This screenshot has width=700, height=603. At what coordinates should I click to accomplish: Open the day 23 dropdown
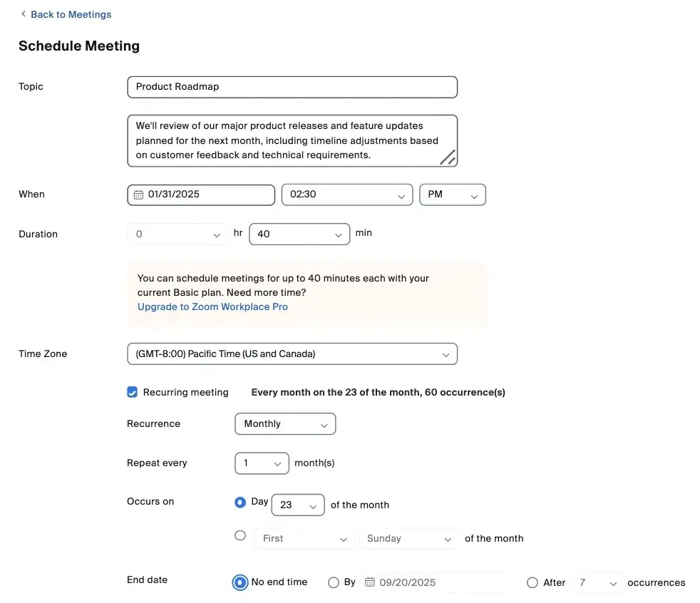click(x=298, y=505)
